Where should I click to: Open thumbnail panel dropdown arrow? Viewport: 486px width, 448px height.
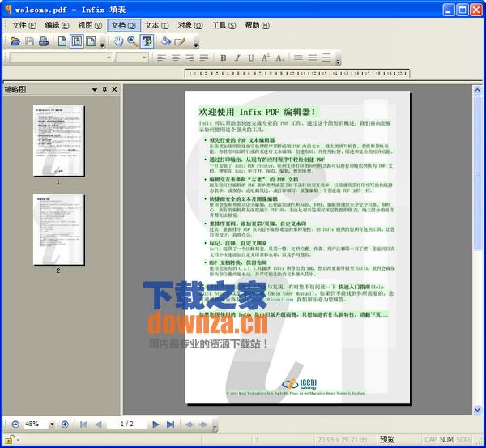(x=95, y=90)
